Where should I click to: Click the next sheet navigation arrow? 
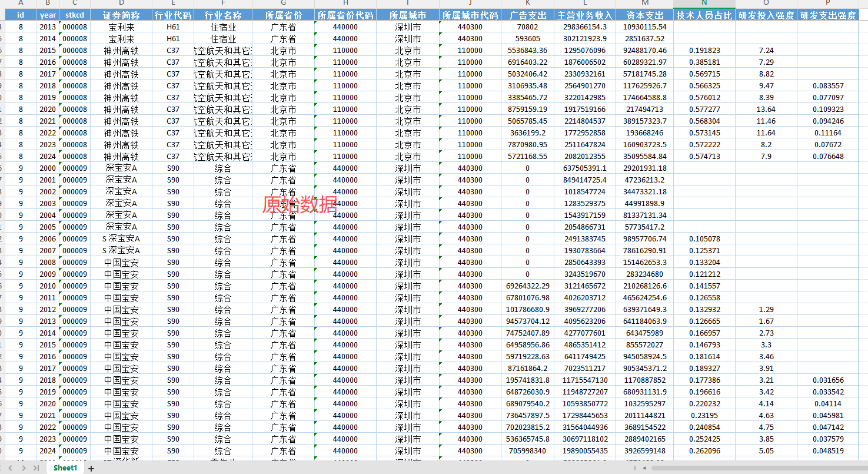pyautogui.click(x=24, y=468)
